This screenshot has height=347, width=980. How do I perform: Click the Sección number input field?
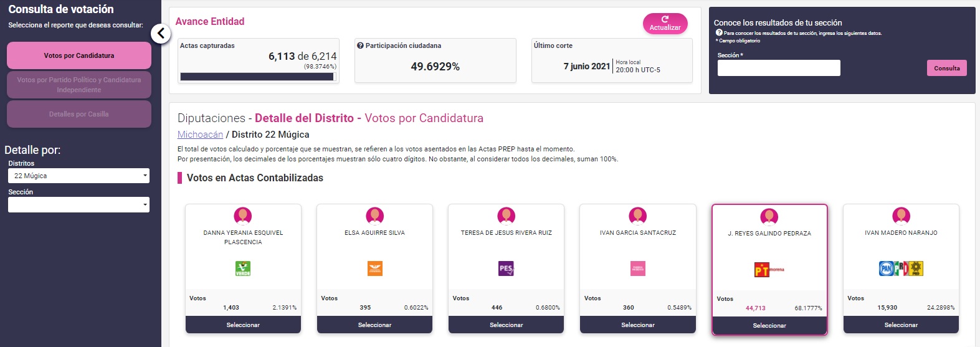pyautogui.click(x=779, y=68)
